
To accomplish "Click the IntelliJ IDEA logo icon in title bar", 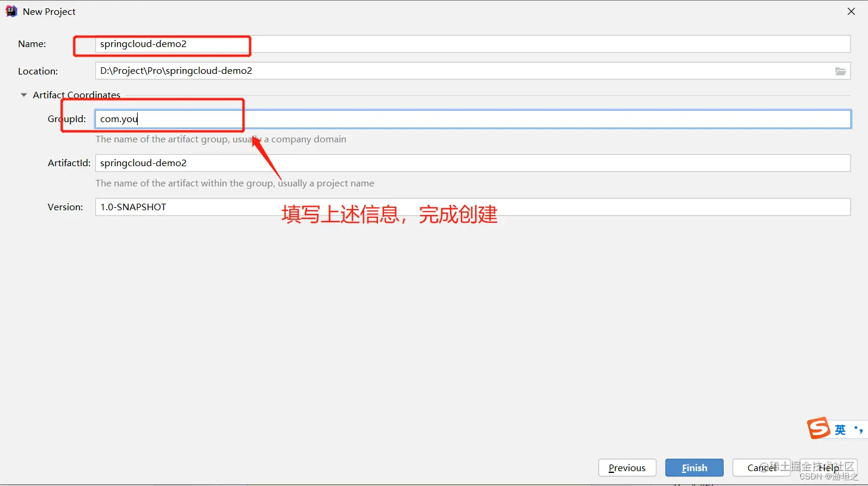I will click(11, 11).
